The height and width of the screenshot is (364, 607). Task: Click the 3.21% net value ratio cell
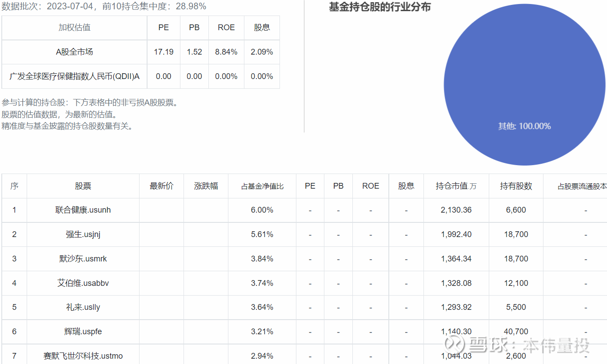pyautogui.click(x=262, y=332)
